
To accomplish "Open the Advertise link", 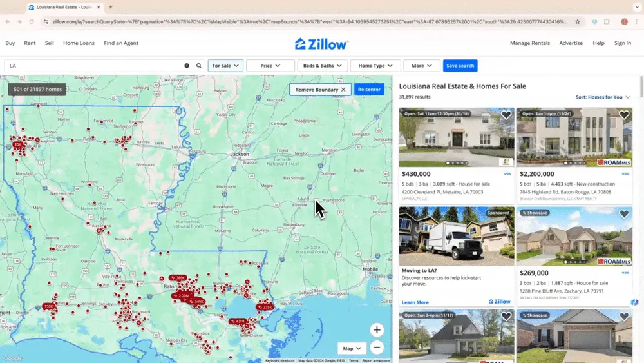I will click(571, 43).
